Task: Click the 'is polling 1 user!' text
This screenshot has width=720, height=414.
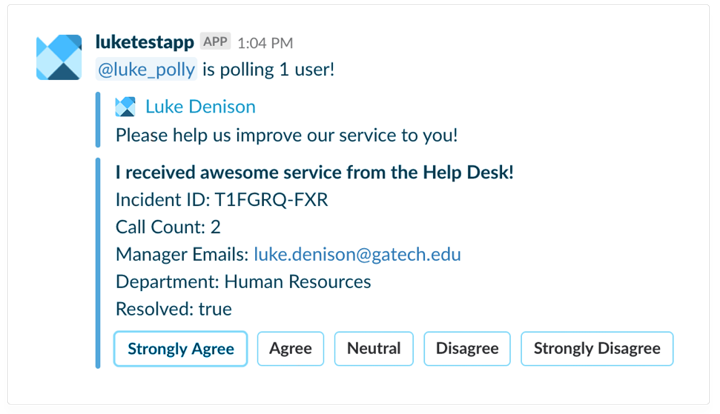Action: [269, 70]
